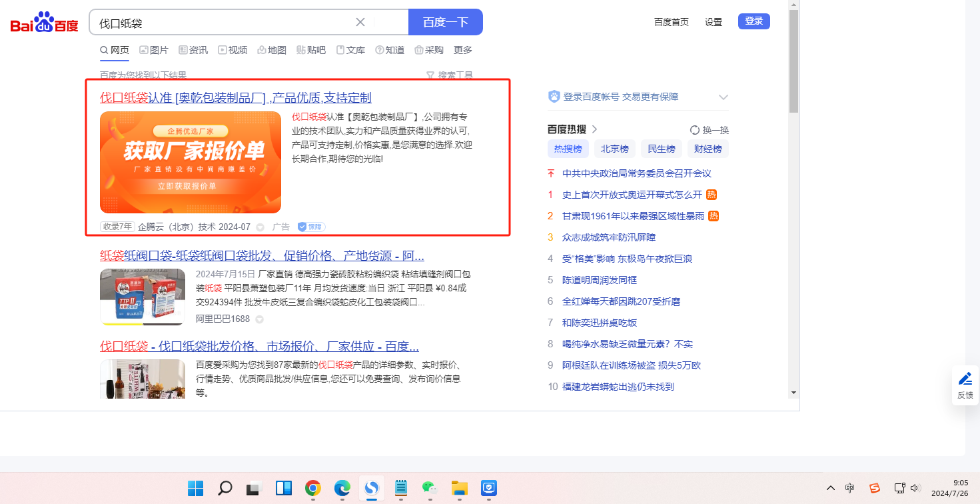Show hidden system tray icons
Screen dimensions: 980x504
coord(830,488)
